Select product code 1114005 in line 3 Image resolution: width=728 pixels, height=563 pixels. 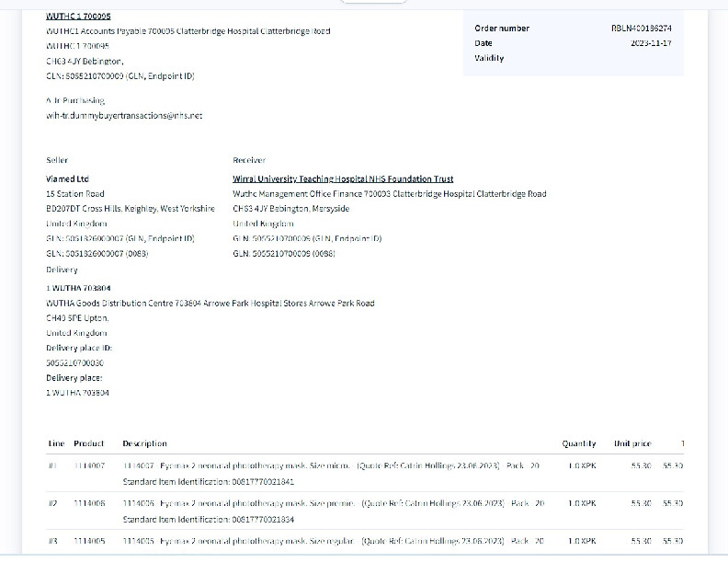click(89, 541)
